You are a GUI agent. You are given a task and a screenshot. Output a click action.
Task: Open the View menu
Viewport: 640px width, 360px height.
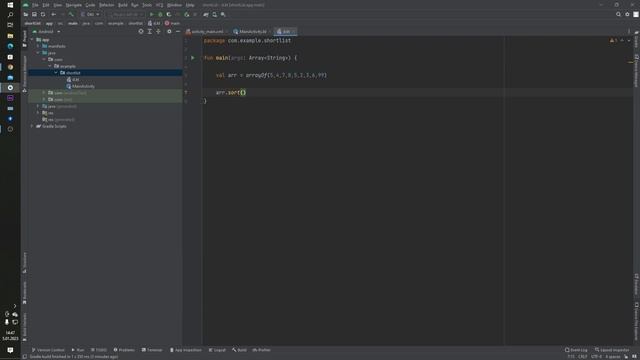click(58, 5)
